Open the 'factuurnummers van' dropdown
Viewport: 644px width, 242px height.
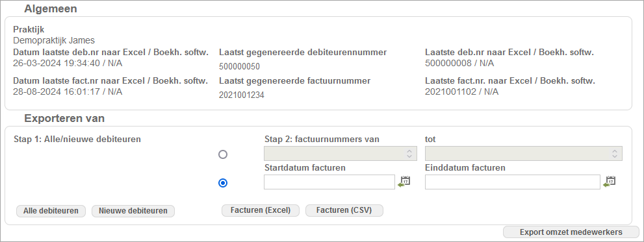click(x=341, y=153)
